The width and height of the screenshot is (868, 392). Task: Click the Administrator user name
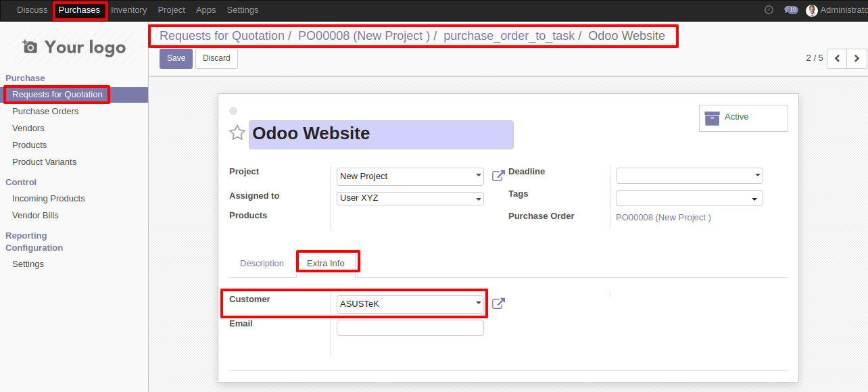click(x=844, y=10)
